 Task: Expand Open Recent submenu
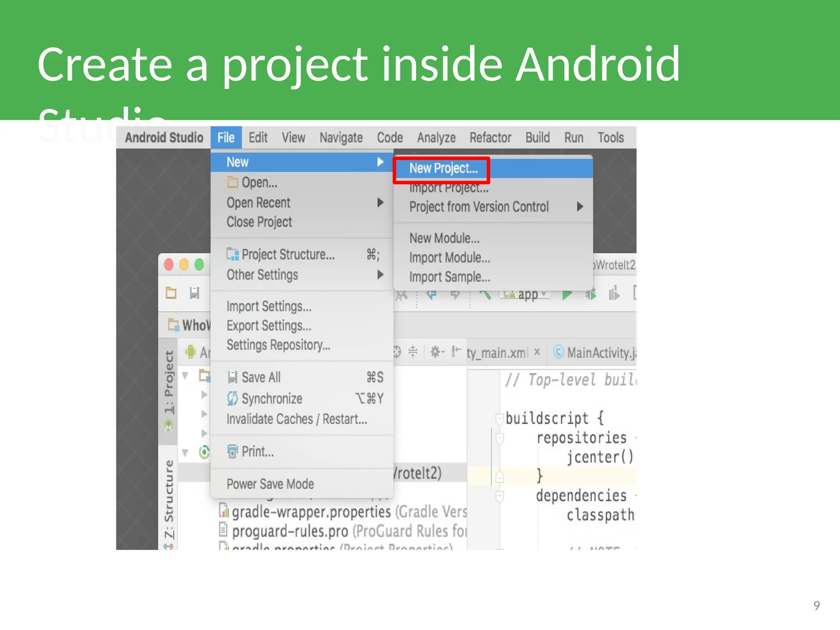(x=302, y=203)
